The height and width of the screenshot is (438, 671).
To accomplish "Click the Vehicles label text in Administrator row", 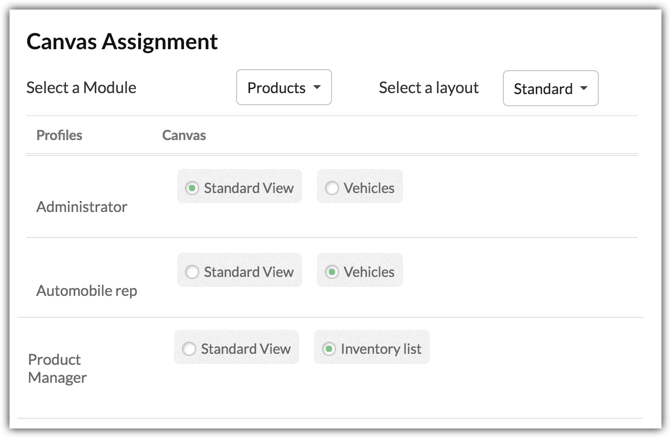I will pyautogui.click(x=369, y=188).
